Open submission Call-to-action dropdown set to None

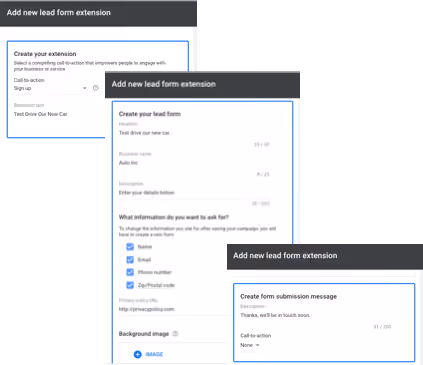(250, 345)
